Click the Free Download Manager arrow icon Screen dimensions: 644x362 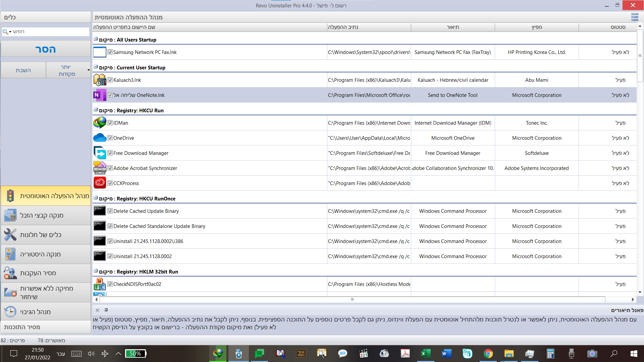100,153
